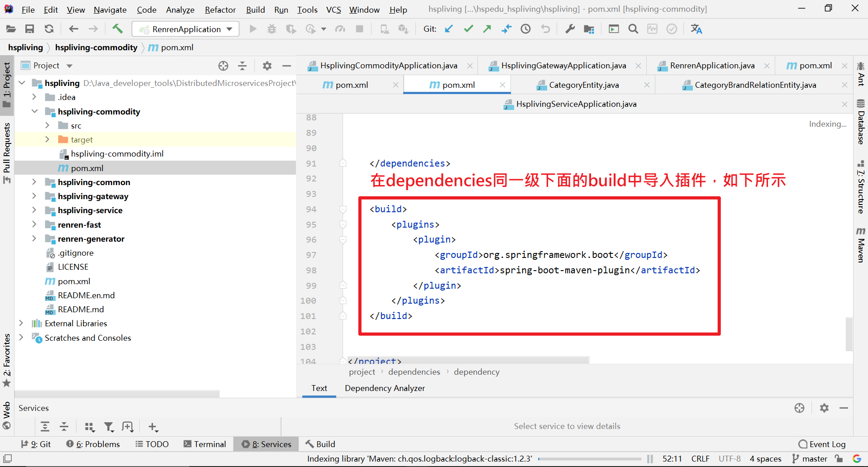
Task: Click the Services filter funnel icon
Action: [109, 426]
